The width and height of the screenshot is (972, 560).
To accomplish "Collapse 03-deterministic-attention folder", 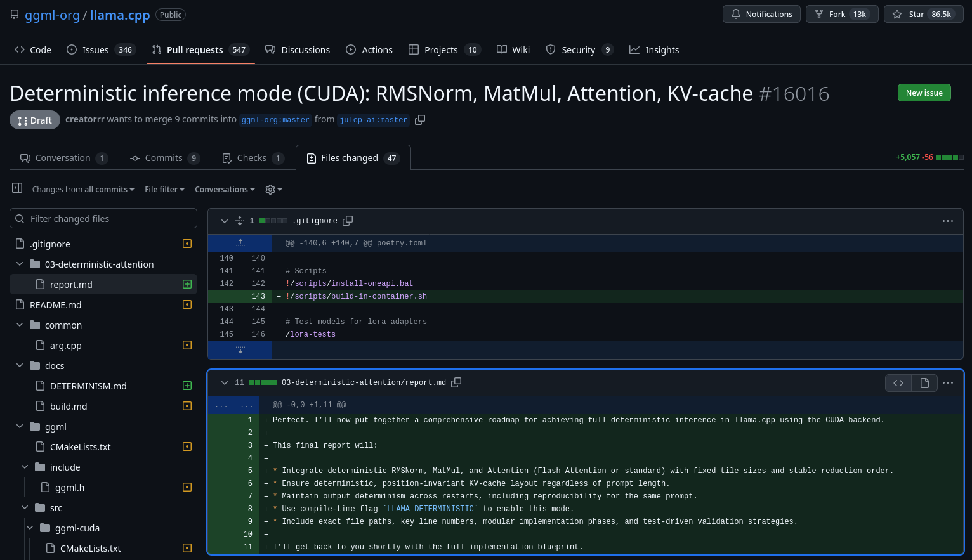I will click(20, 264).
